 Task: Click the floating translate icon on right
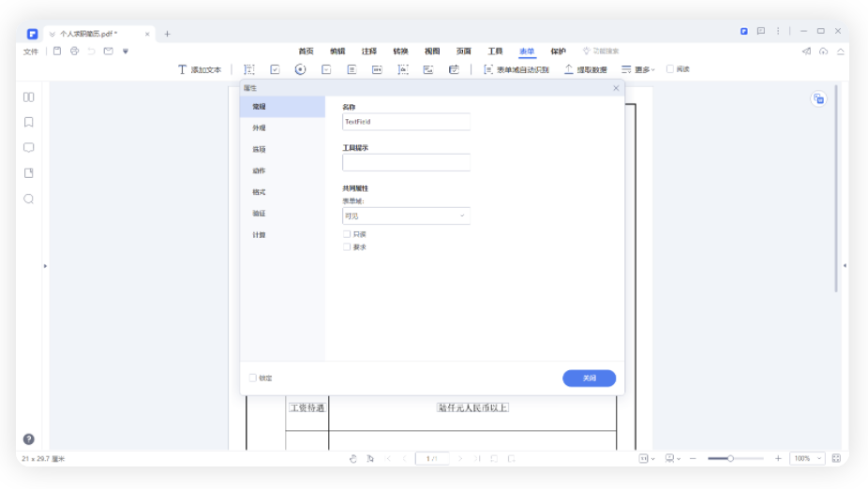pos(818,99)
